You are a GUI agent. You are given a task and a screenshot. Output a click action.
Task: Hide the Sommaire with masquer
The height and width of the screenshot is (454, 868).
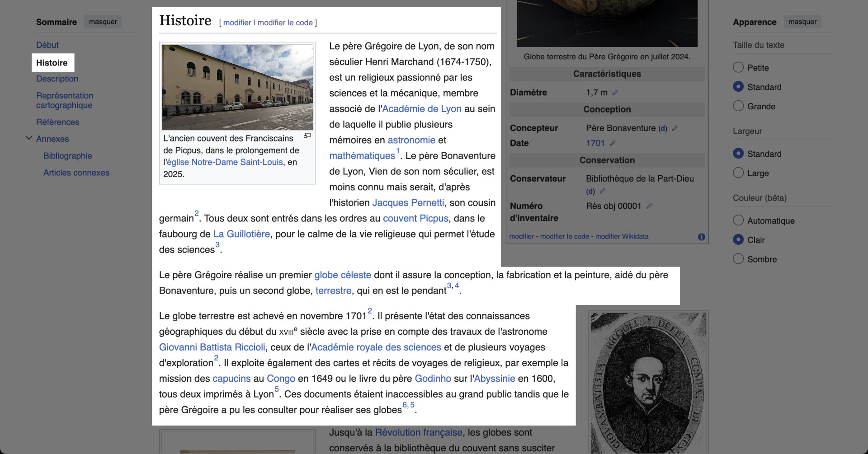click(103, 21)
